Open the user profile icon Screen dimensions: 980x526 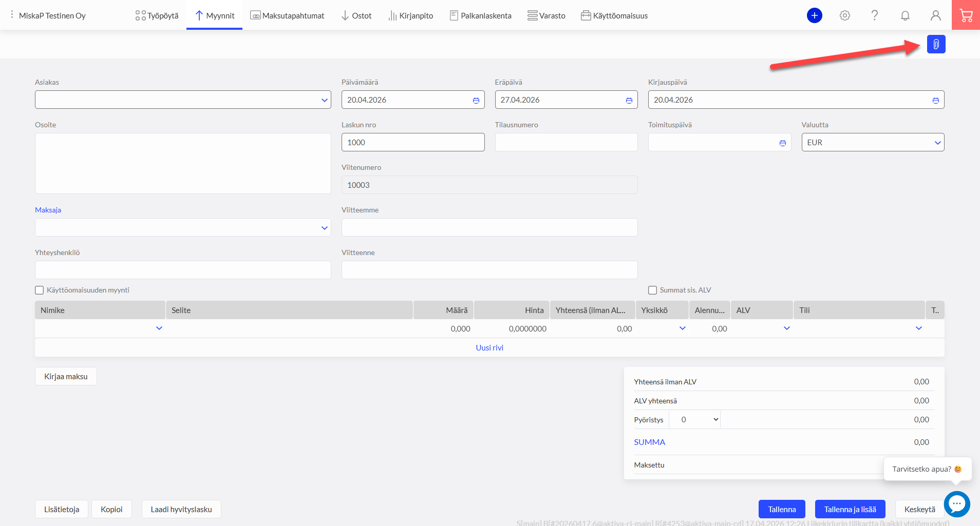[x=935, y=15]
